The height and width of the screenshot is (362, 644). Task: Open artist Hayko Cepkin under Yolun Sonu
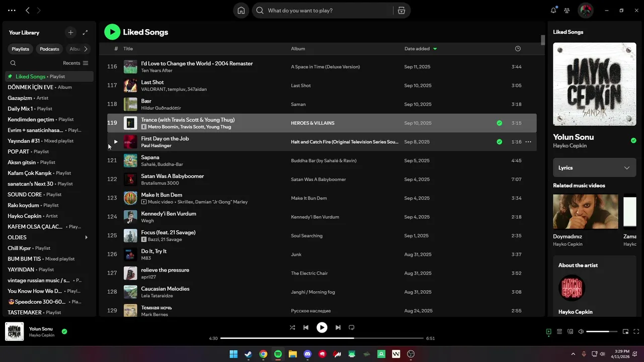pyautogui.click(x=570, y=146)
